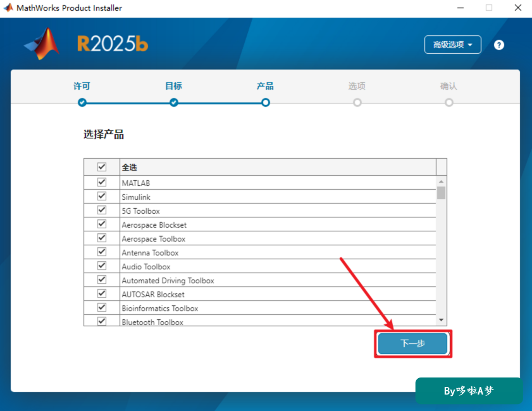532x411 pixels.
Task: Close the MathWorks Product Installer window
Action: click(x=517, y=8)
